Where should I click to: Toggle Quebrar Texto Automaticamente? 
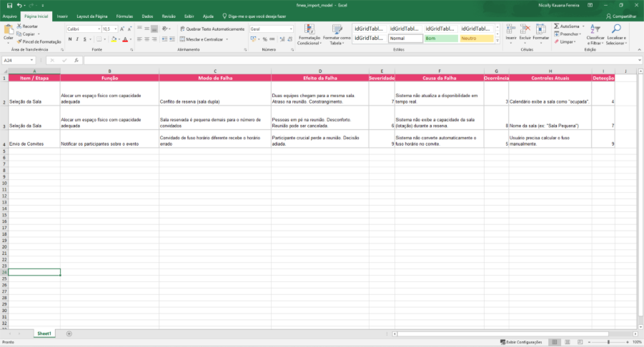click(x=212, y=29)
